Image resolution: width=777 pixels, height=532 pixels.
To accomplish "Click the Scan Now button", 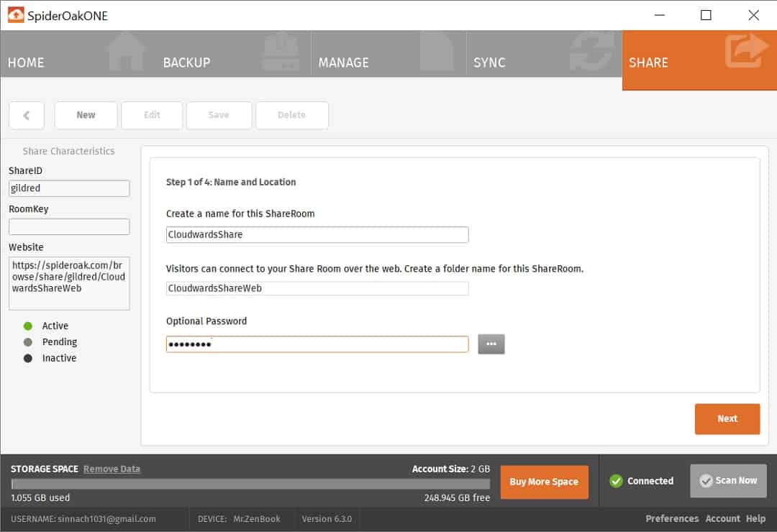I will (728, 481).
